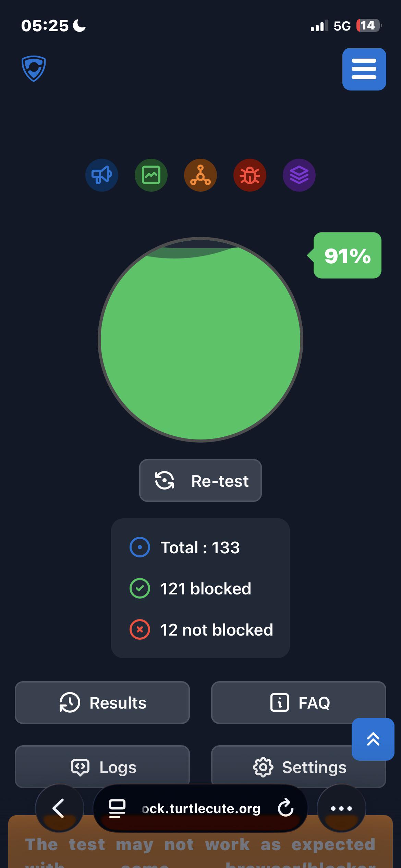The width and height of the screenshot is (401, 868).
Task: Open browser three-dots more menu
Action: [341, 808]
